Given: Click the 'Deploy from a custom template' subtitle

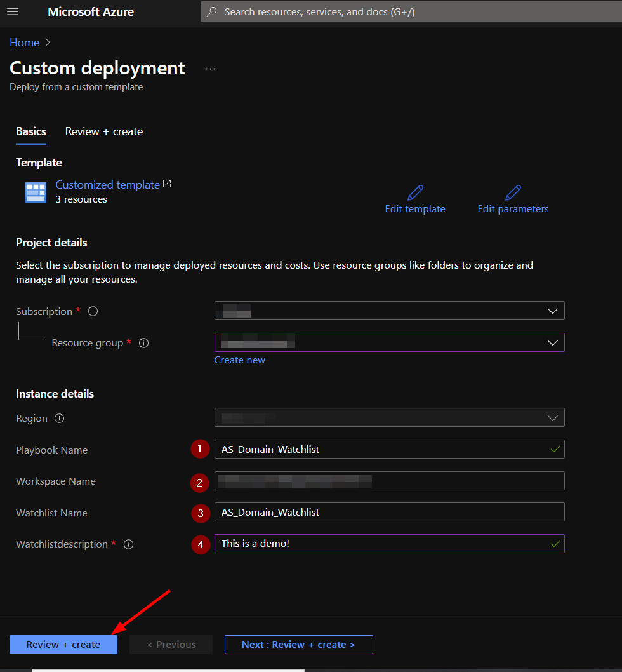Looking at the screenshot, I should (x=76, y=87).
